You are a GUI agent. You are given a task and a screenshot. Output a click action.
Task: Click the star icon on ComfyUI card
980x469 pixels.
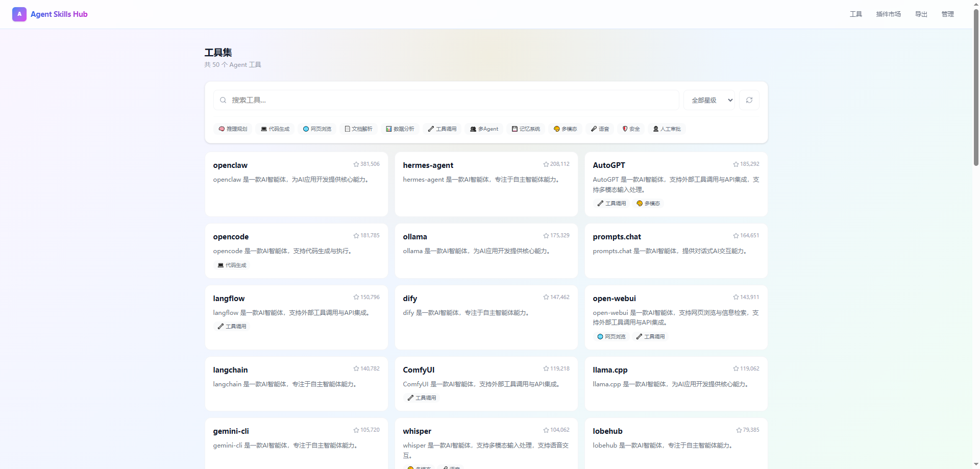546,368
